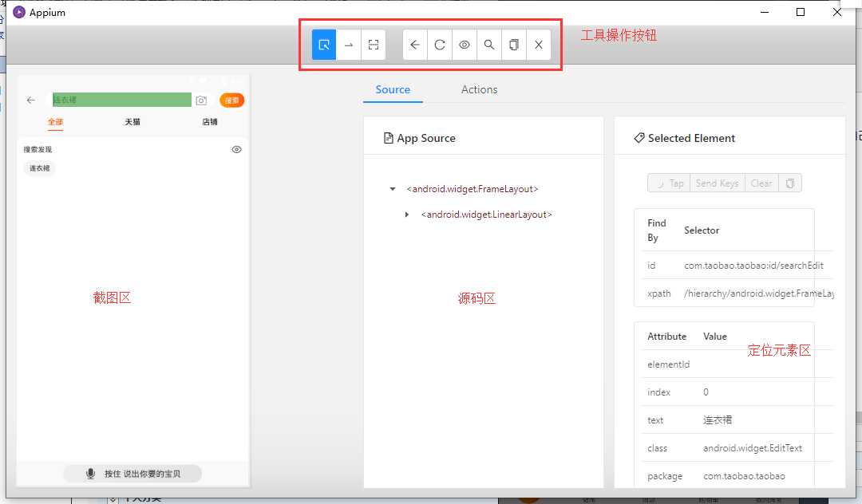Select the 天猫 tab in phone screenshot
This screenshot has height=504, width=862.
tap(132, 122)
